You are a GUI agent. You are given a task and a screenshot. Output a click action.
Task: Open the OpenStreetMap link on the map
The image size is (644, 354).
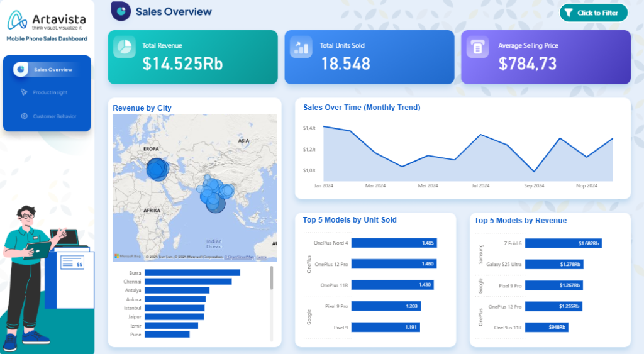coord(239,257)
